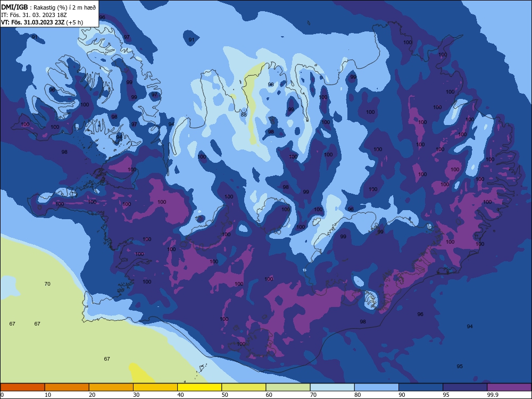The image size is (532, 399).
Task: Select the 80–90 sky blue legend swatch
Action: pos(377,387)
